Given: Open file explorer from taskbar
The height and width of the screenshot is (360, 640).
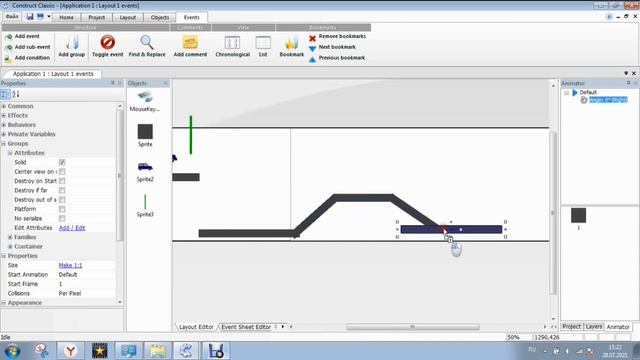Looking at the screenshot, I should [157, 351].
